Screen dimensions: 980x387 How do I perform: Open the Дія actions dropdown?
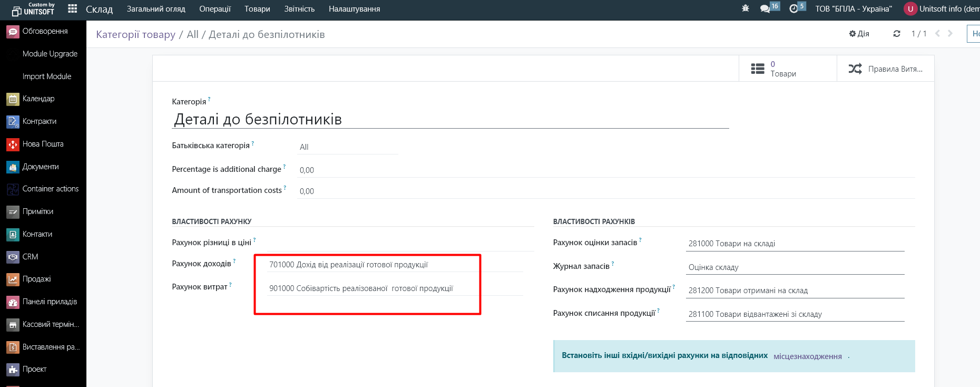click(859, 34)
